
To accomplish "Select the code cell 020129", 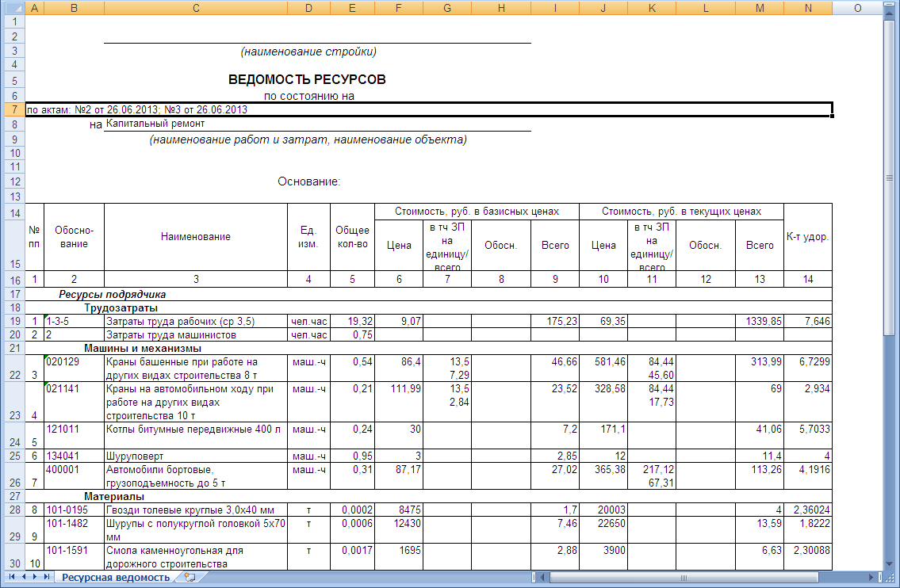I will [x=74, y=368].
